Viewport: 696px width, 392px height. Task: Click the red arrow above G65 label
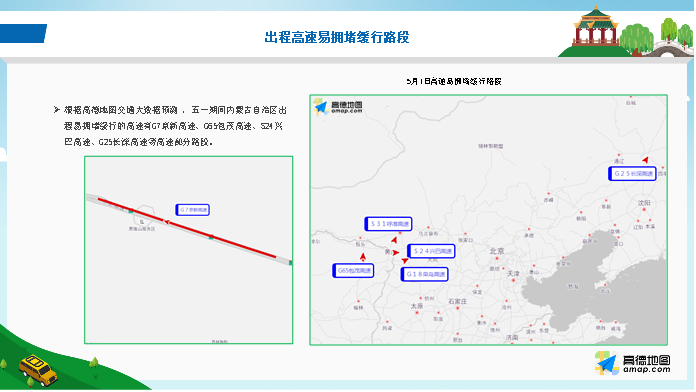(x=363, y=257)
